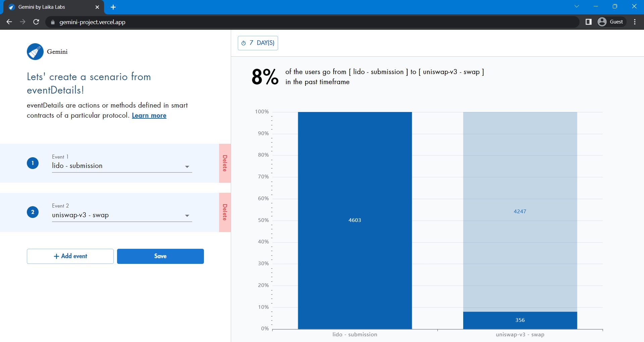The image size is (644, 342).
Task: Select the lido - submission field
Action: click(x=122, y=166)
